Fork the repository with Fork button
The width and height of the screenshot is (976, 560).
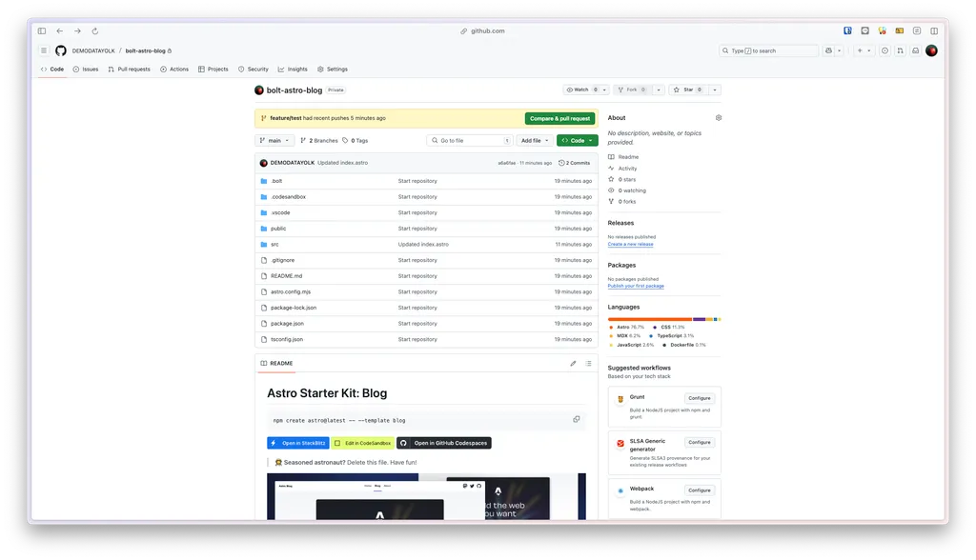tap(632, 90)
